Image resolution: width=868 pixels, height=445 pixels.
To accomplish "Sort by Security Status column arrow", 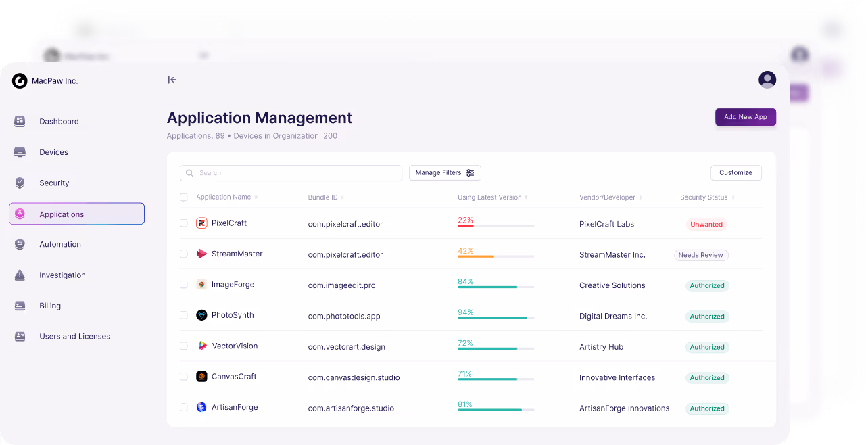I will click(733, 197).
